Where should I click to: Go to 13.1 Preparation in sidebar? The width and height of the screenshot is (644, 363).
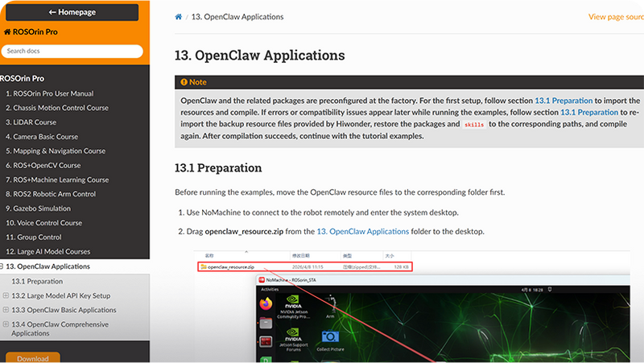pos(37,281)
